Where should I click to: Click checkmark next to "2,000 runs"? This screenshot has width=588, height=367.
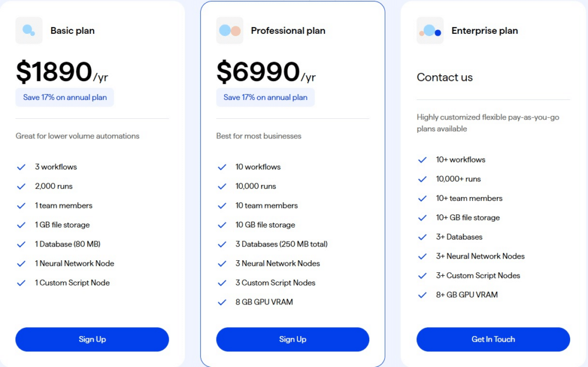click(21, 187)
